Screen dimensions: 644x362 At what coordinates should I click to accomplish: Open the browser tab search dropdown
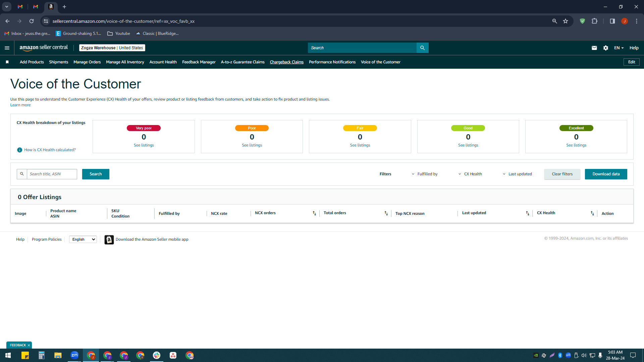[6, 7]
